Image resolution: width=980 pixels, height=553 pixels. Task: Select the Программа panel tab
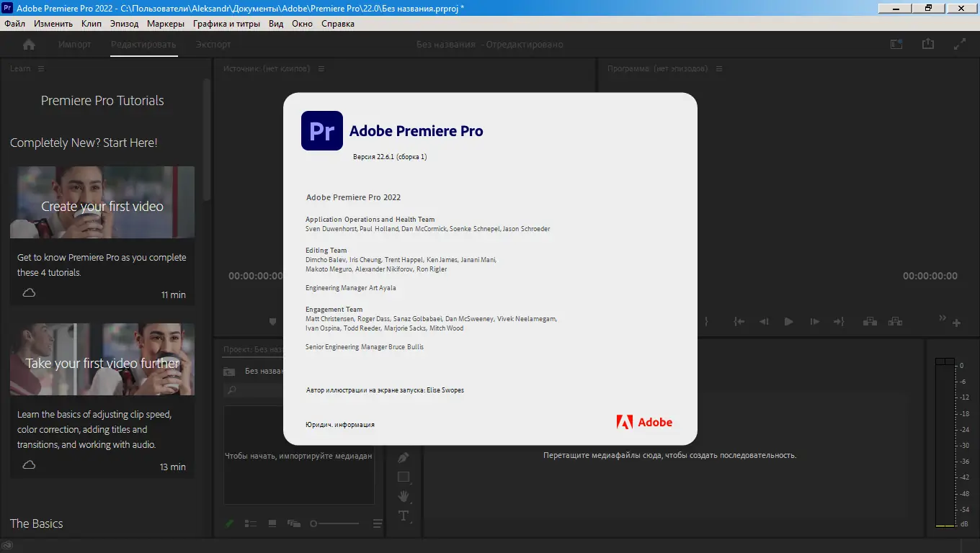click(x=658, y=68)
